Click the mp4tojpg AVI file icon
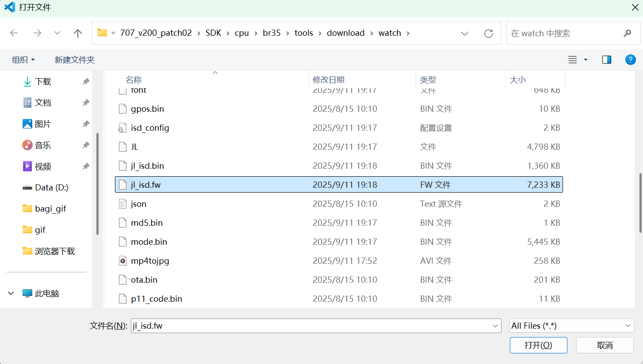Viewport: 643px width, 364px height. coord(122,261)
